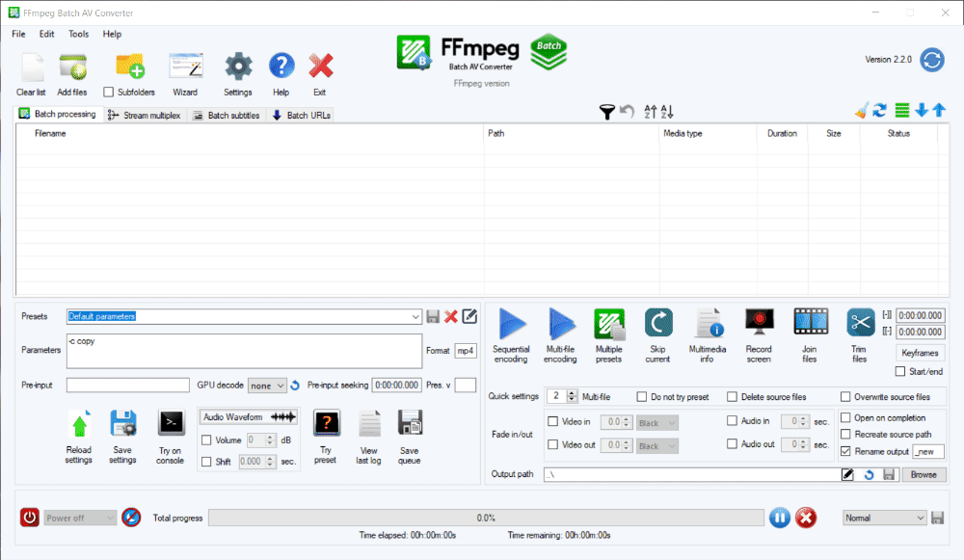Pause processing with blue pause button
Image resolution: width=964 pixels, height=560 pixels.
pos(780,519)
